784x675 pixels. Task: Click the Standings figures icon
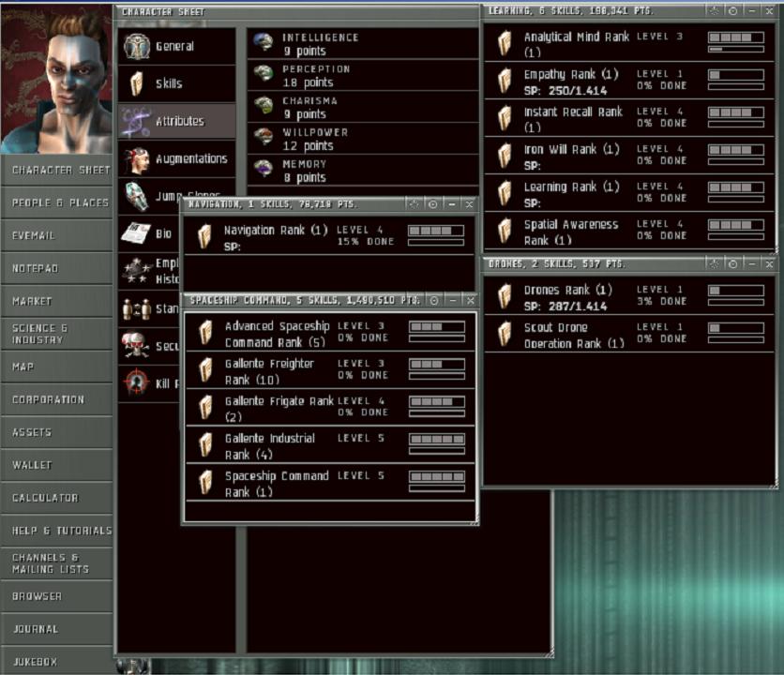click(x=137, y=308)
